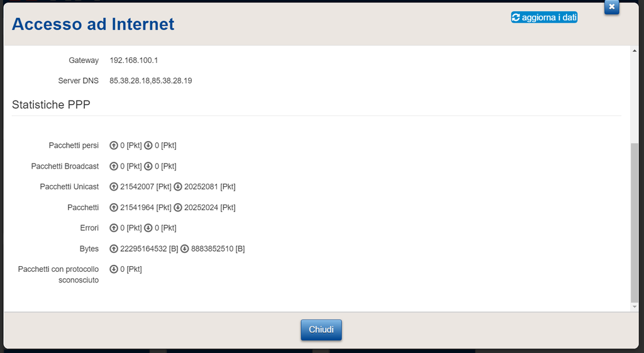Image resolution: width=644 pixels, height=353 pixels.
Task: Click upload arrow icon for Pacchetti Unicast
Action: [114, 187]
